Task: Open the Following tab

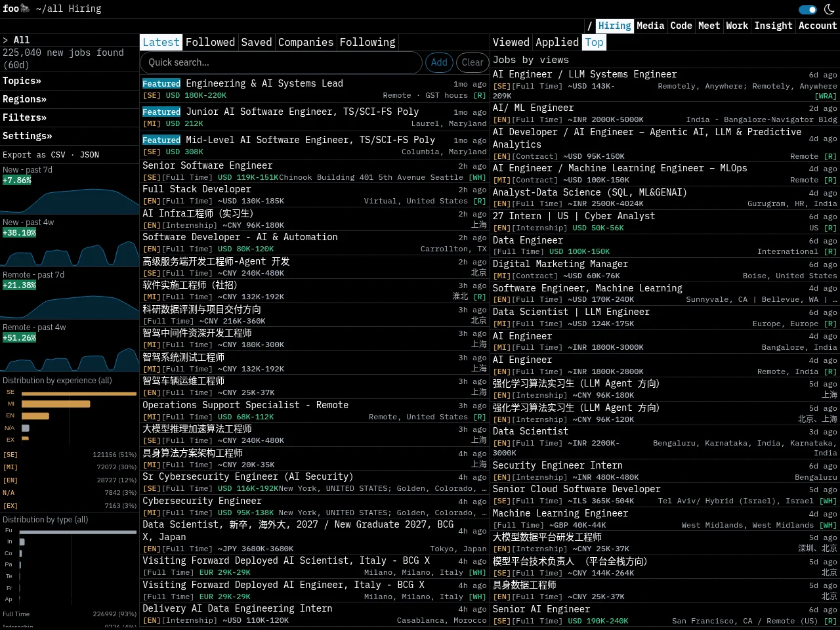Action: point(367,42)
